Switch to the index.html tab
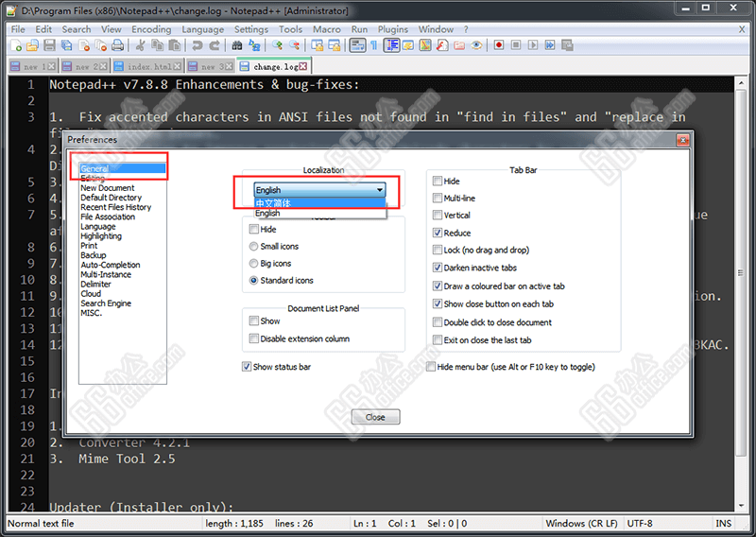The width and height of the screenshot is (756, 537). click(x=147, y=66)
